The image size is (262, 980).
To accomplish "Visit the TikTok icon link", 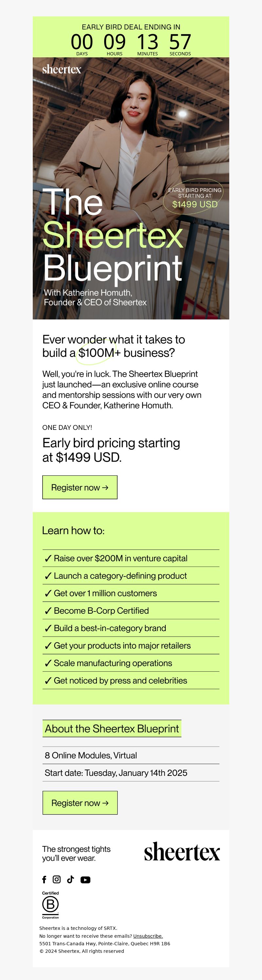I will 70,879.
